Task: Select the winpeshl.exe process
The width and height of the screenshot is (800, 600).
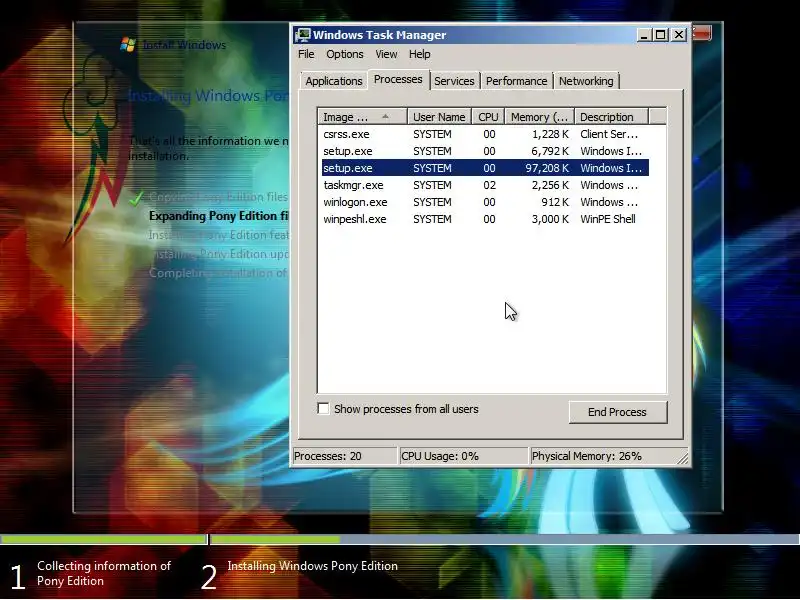Action: (x=485, y=219)
